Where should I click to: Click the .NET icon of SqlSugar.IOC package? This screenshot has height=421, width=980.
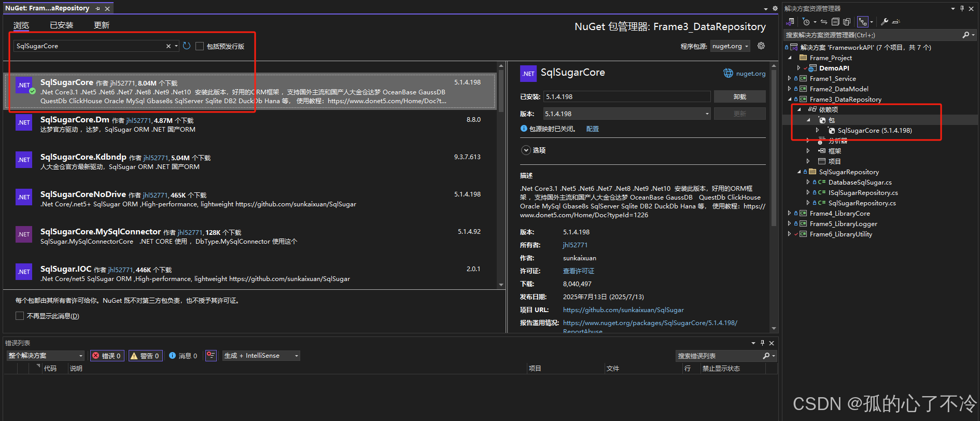24,272
